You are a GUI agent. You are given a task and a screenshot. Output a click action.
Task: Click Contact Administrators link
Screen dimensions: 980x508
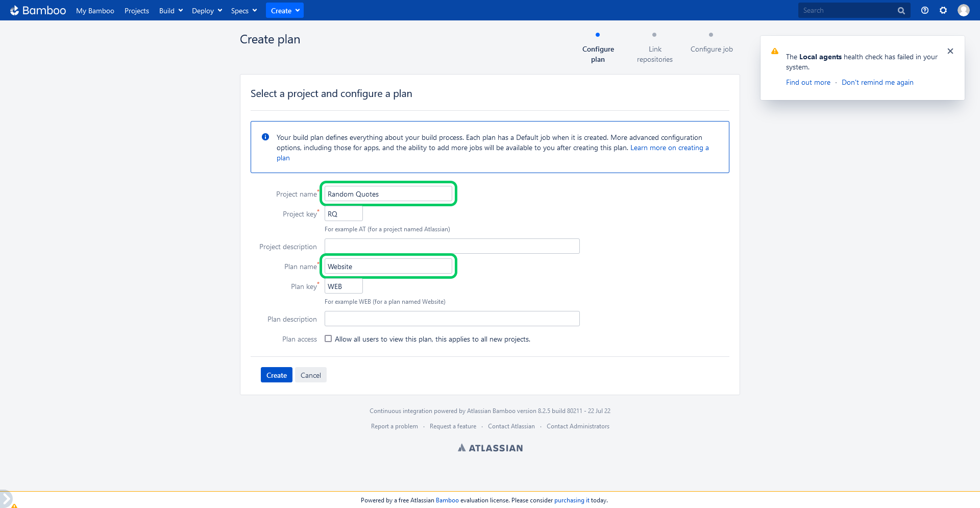[x=578, y=426]
